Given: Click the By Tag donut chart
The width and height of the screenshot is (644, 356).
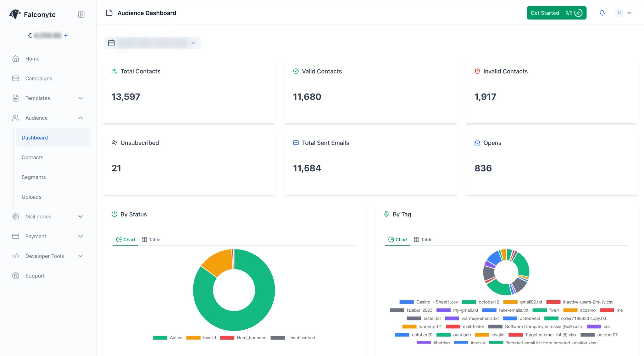Looking at the screenshot, I should point(506,272).
